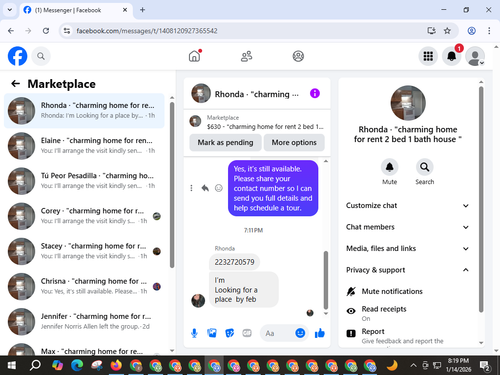Show hidden system tray icons
This screenshot has height=375, width=500.
413,365
